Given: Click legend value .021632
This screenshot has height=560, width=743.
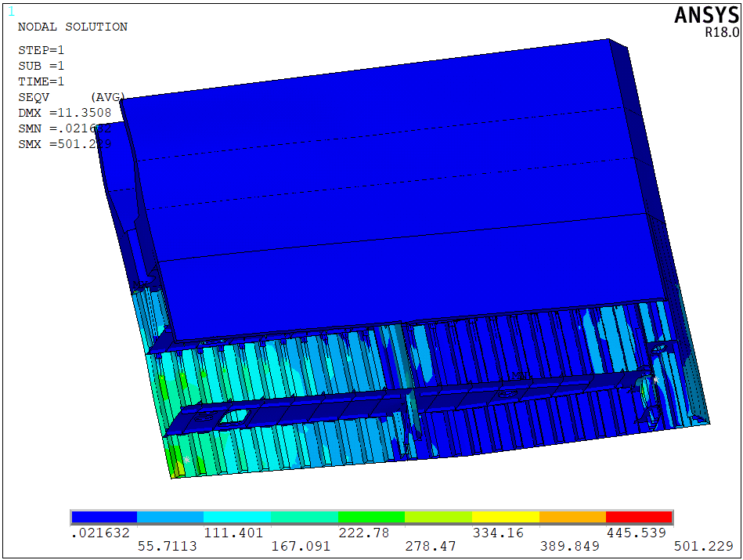Looking at the screenshot, I should (x=100, y=533).
